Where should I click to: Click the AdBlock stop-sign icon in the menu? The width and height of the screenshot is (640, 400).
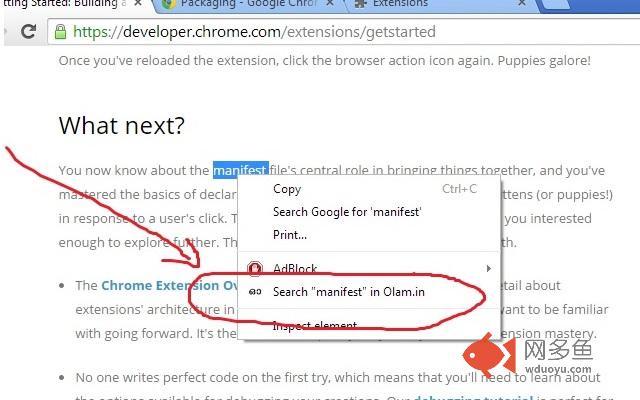pos(255,268)
